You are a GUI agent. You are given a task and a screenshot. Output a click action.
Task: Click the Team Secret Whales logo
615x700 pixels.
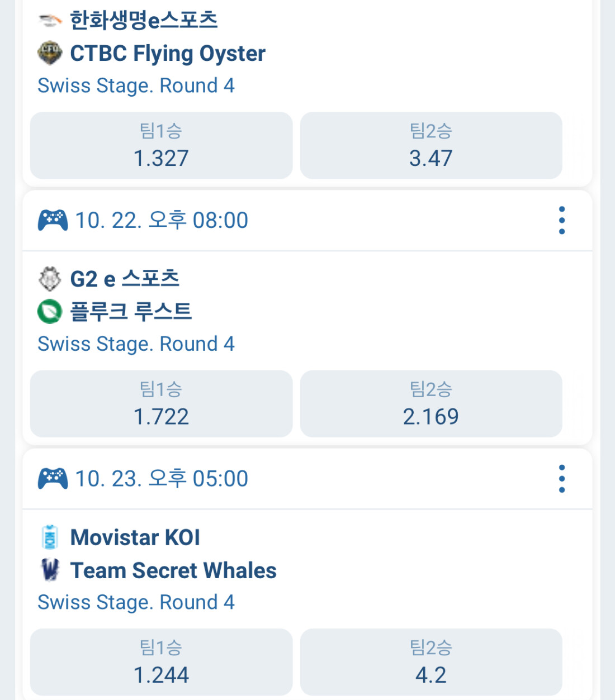point(50,570)
